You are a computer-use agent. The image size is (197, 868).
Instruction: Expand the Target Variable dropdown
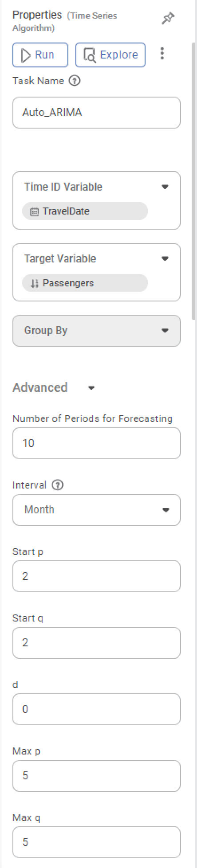click(x=165, y=259)
